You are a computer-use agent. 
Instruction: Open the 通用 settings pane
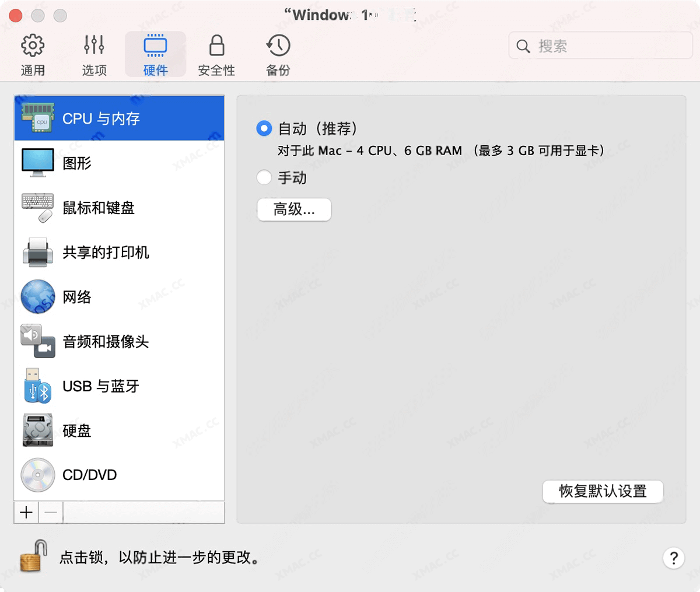click(33, 54)
